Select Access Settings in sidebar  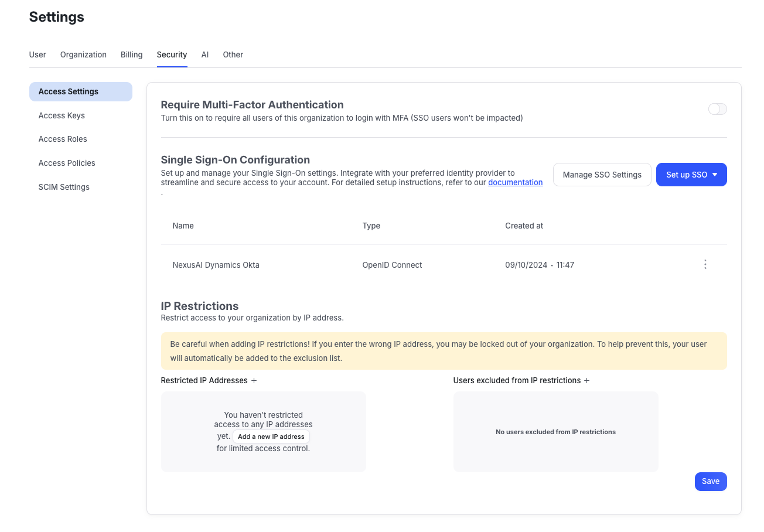(x=69, y=91)
